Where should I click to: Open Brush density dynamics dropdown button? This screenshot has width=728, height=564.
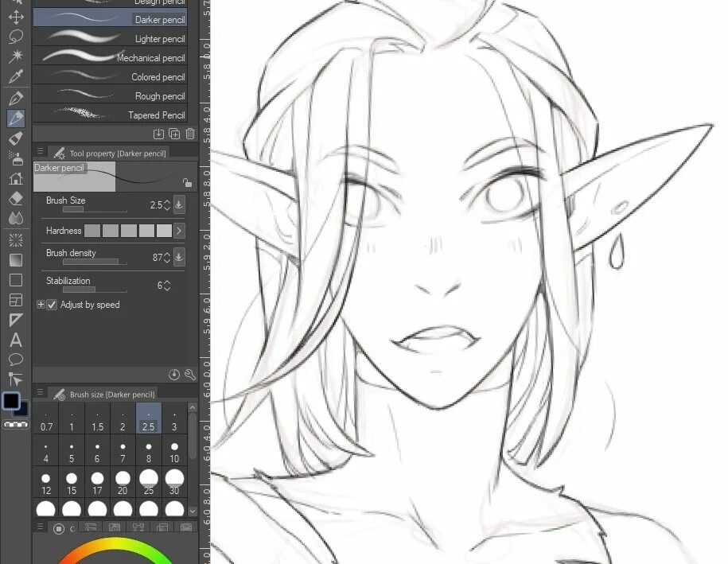[x=179, y=257]
